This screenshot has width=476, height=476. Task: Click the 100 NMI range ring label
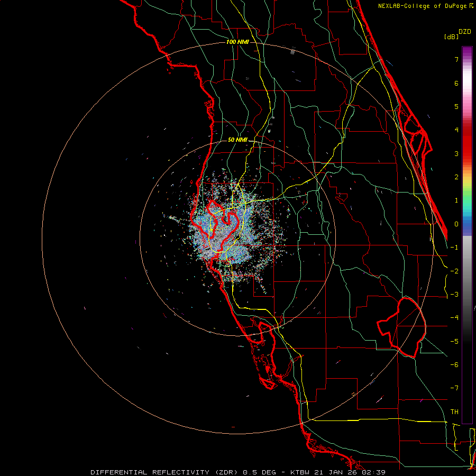[x=237, y=42]
